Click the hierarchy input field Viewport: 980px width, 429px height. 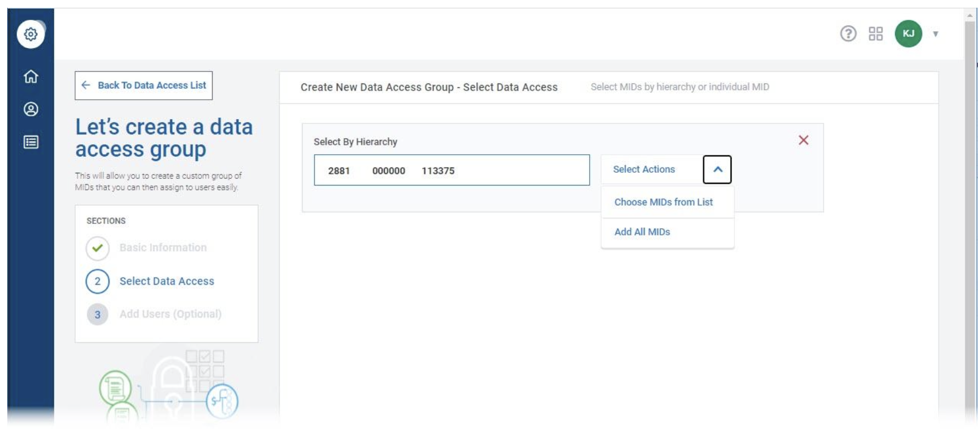coord(451,171)
